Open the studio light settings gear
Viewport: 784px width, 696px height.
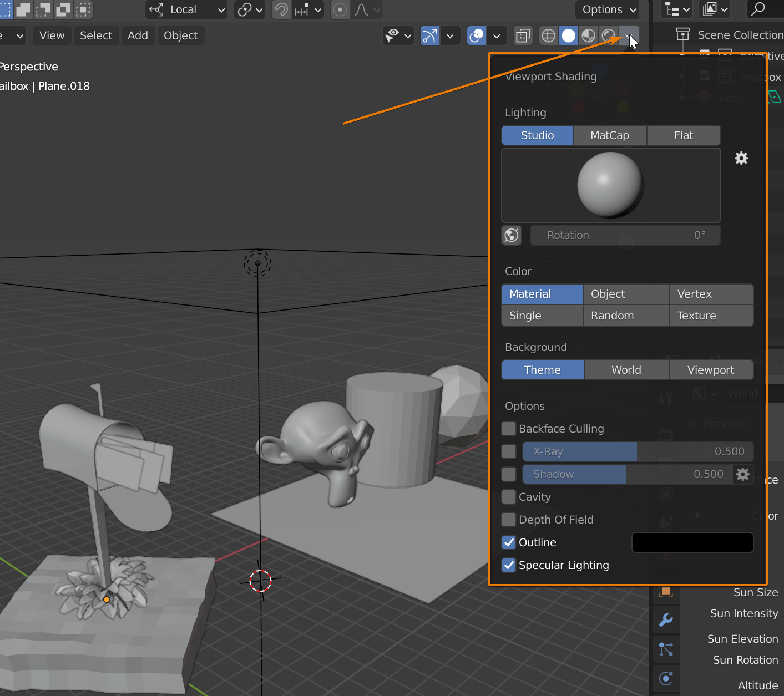(x=741, y=158)
